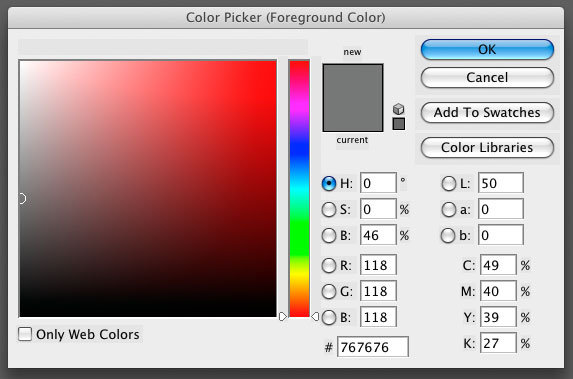Click the S saturation value field

pyautogui.click(x=378, y=209)
